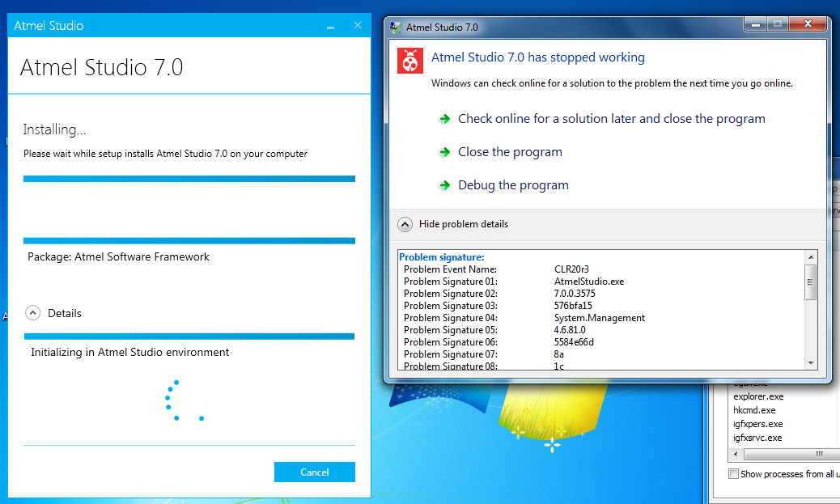Screen dimensions: 840x504
Task: Click the Atmel Studio 7.0 title bar icon
Action: [396, 28]
